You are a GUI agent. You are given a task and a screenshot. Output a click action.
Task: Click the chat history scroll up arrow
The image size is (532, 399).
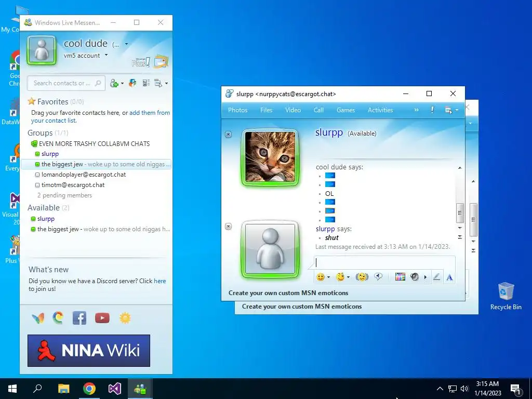tap(460, 168)
